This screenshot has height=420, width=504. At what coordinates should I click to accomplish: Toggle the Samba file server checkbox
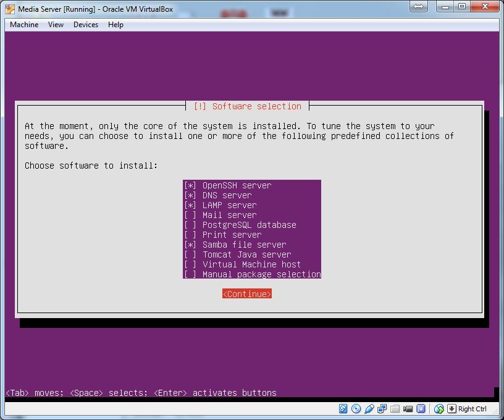click(x=190, y=245)
